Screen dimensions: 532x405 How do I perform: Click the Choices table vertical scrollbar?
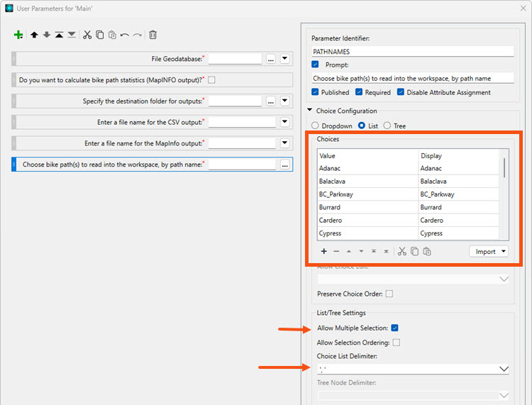(504, 167)
